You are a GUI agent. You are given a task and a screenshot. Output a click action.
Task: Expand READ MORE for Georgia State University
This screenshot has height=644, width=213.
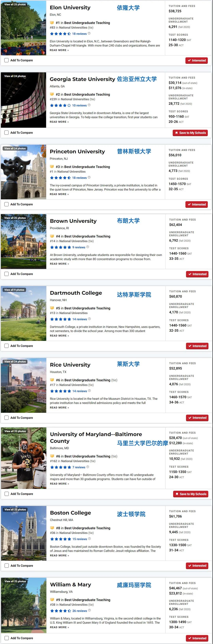[x=59, y=122]
